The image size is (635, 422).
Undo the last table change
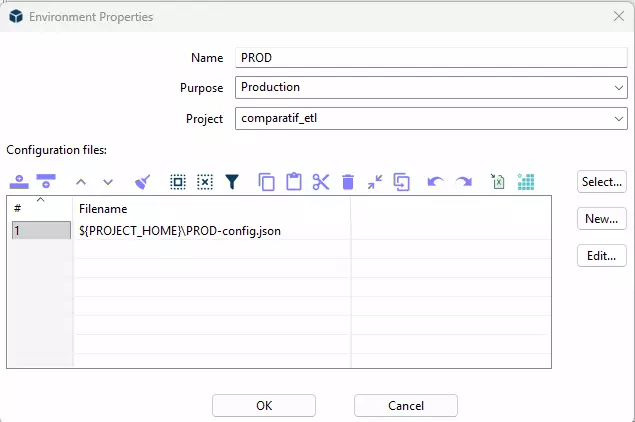435,182
